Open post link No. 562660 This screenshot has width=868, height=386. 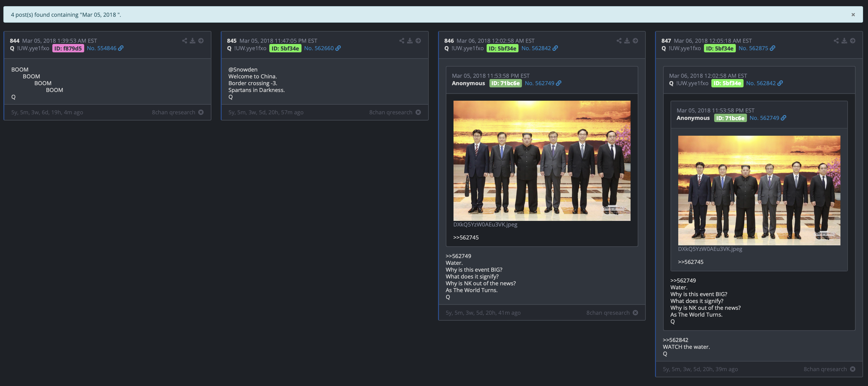pos(319,48)
